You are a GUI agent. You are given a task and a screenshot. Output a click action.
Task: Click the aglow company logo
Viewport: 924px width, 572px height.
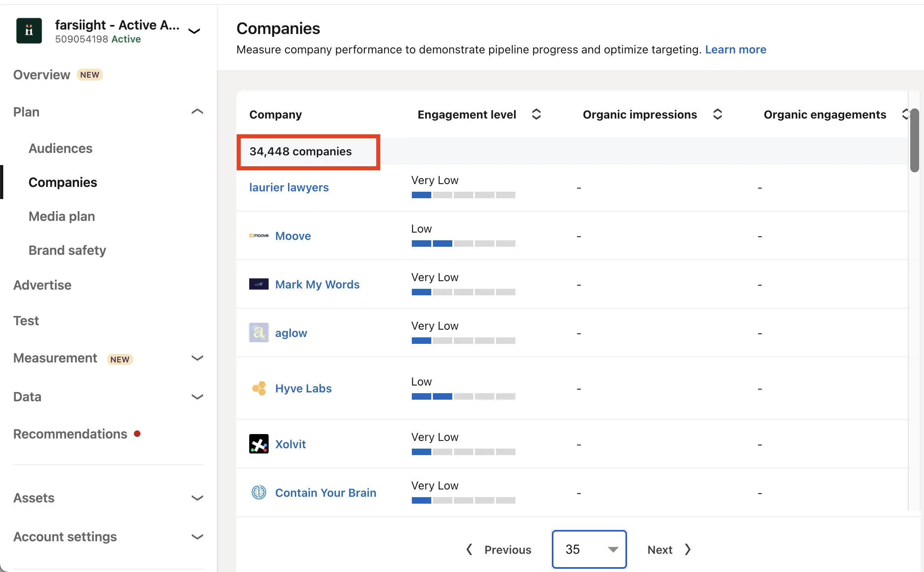(x=259, y=332)
